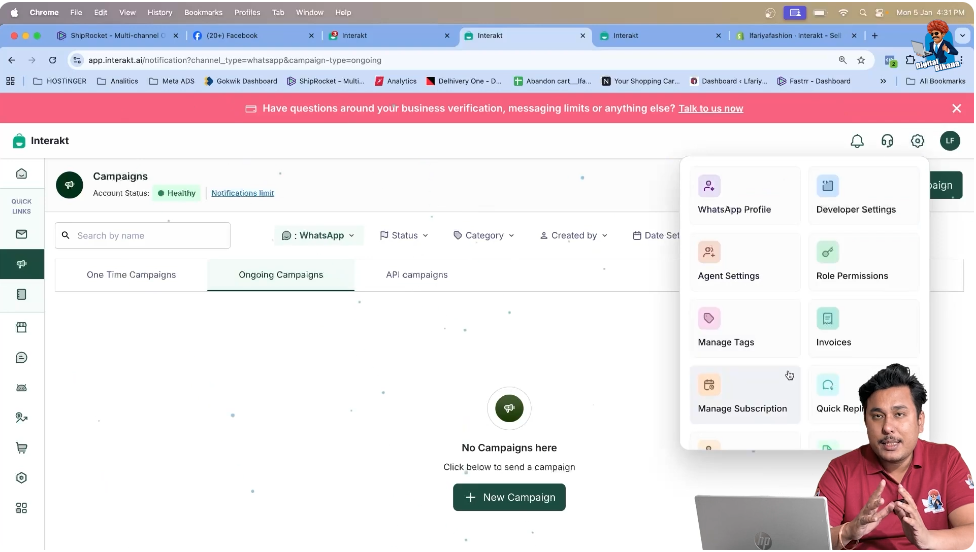Open the Chrome Bookmarks menu
The height and width of the screenshot is (552, 976).
(203, 12)
